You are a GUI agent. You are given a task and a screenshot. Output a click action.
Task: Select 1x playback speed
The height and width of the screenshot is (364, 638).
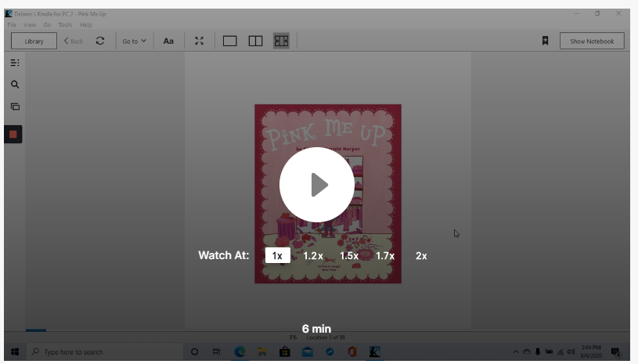point(277,255)
